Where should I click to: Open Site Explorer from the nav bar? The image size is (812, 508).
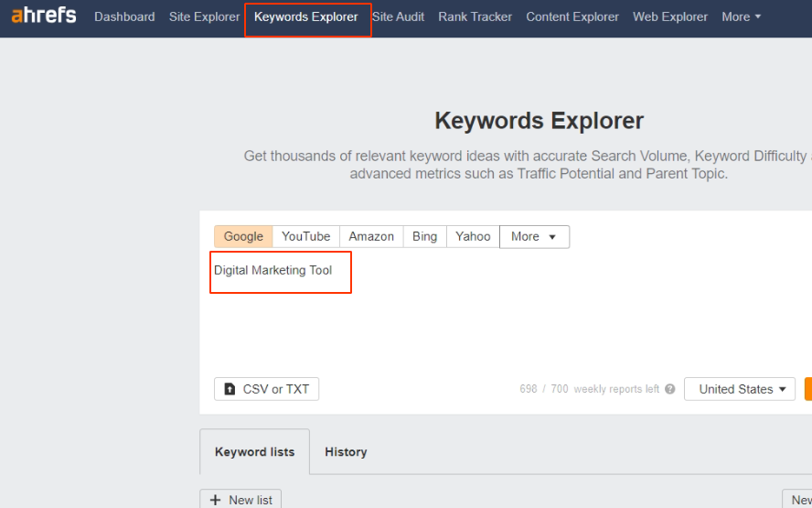[x=204, y=16]
